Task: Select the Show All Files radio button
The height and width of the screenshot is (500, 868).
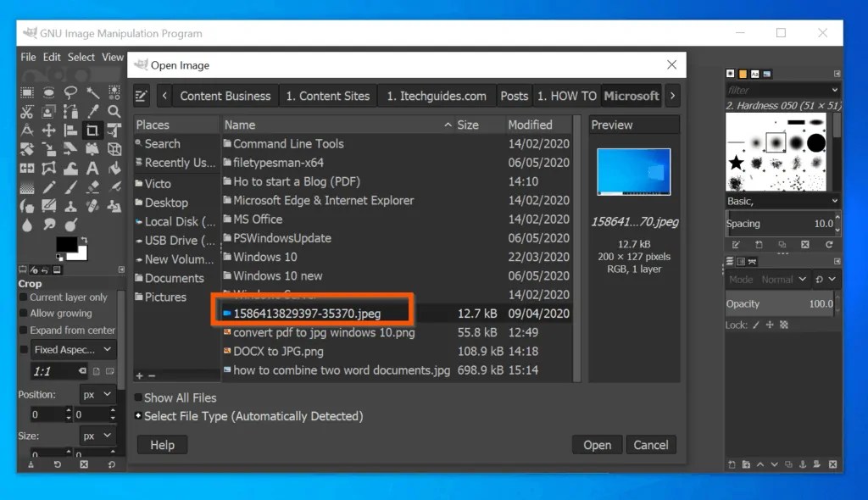Action: (138, 397)
